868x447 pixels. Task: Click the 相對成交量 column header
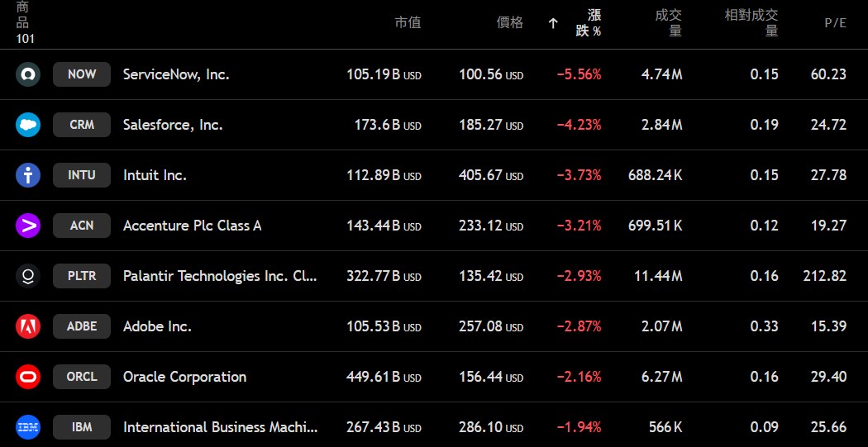tap(751, 23)
